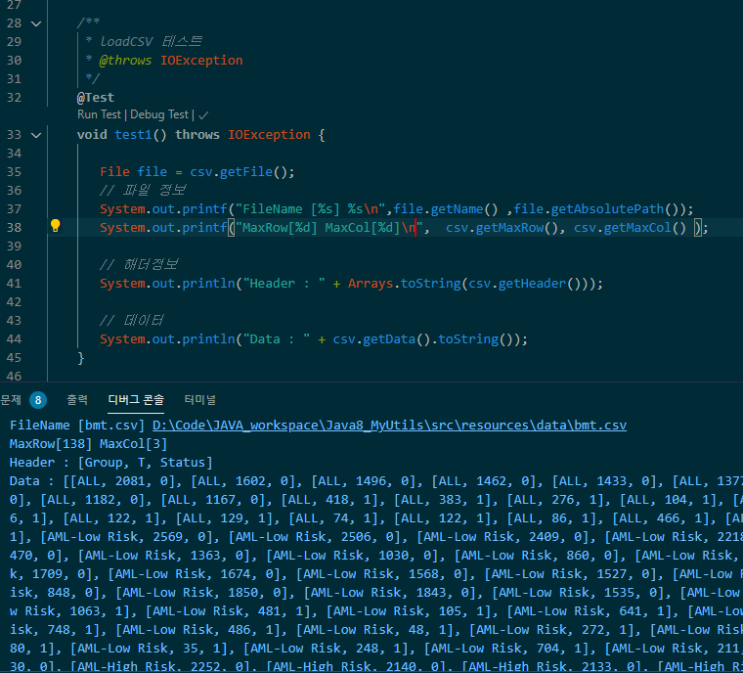Click the problems count badge 8
Viewport: 743px width, 673px height.
pyautogui.click(x=38, y=400)
